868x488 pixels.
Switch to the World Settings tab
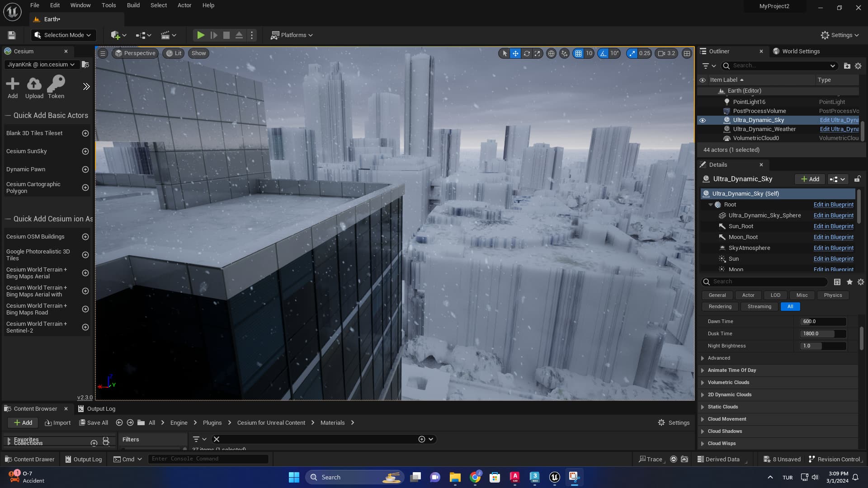click(x=801, y=52)
